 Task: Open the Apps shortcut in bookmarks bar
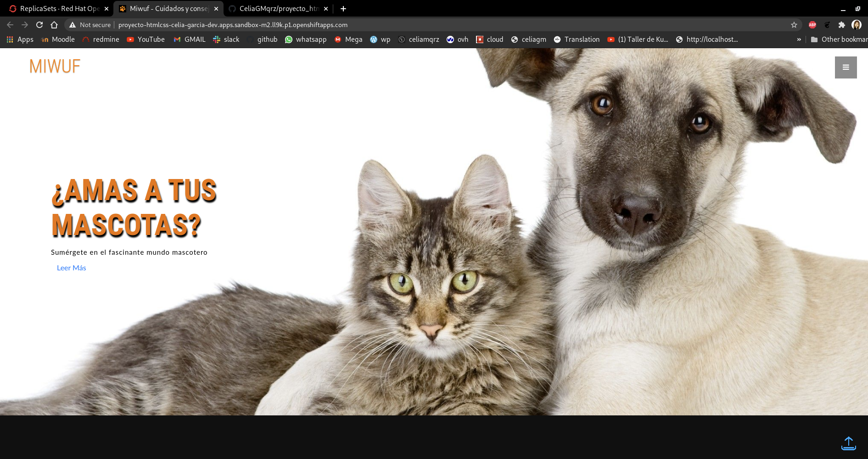20,39
